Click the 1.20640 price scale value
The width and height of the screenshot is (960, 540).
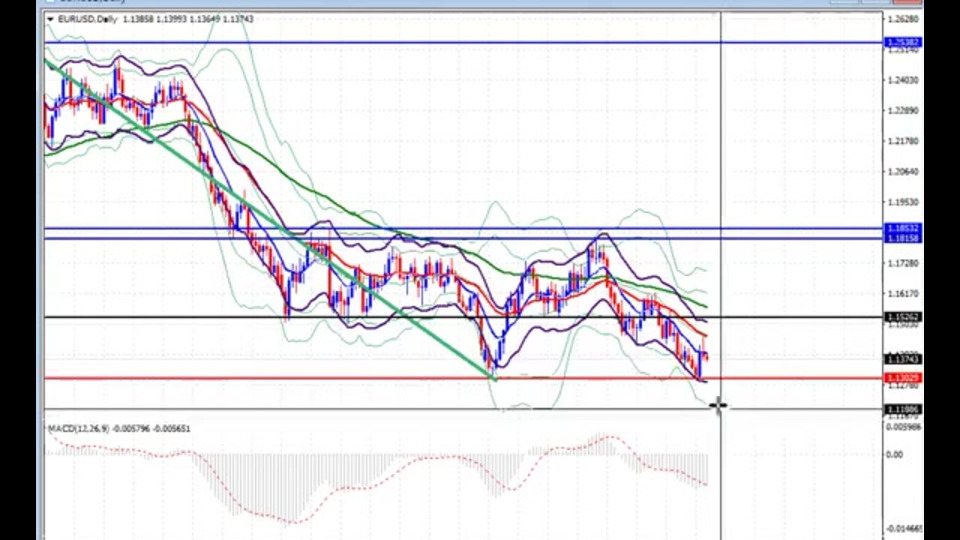coord(903,171)
